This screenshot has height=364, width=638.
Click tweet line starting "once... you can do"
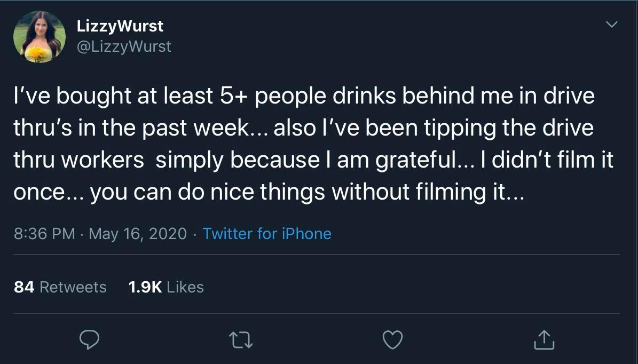269,192
